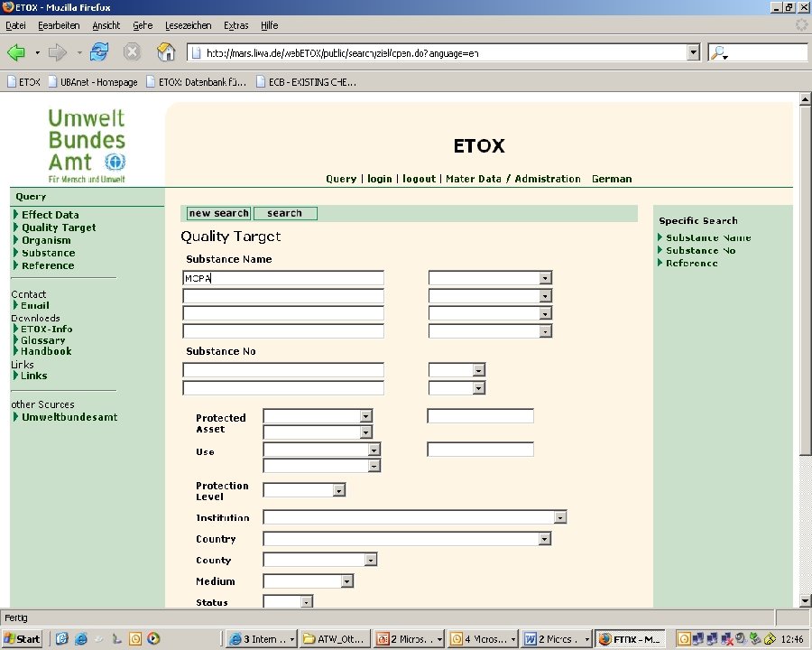This screenshot has height=650, width=812.
Task: Launch media player from quick launch
Action: (x=153, y=638)
